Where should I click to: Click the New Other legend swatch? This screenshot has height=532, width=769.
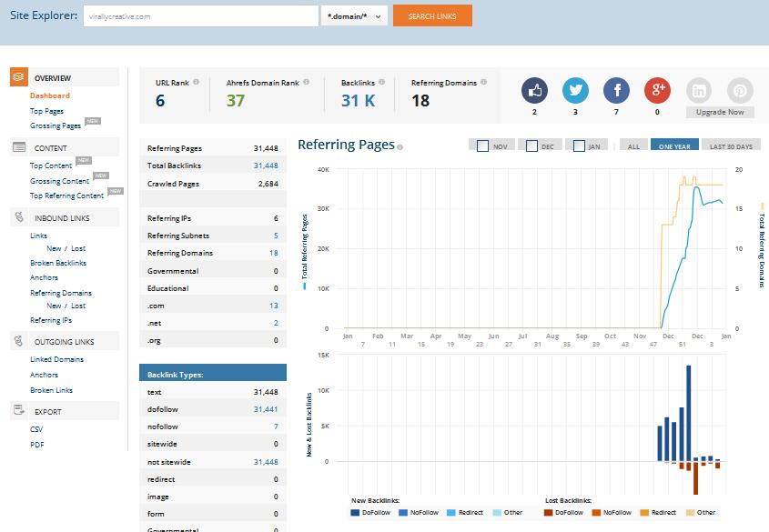497,512
